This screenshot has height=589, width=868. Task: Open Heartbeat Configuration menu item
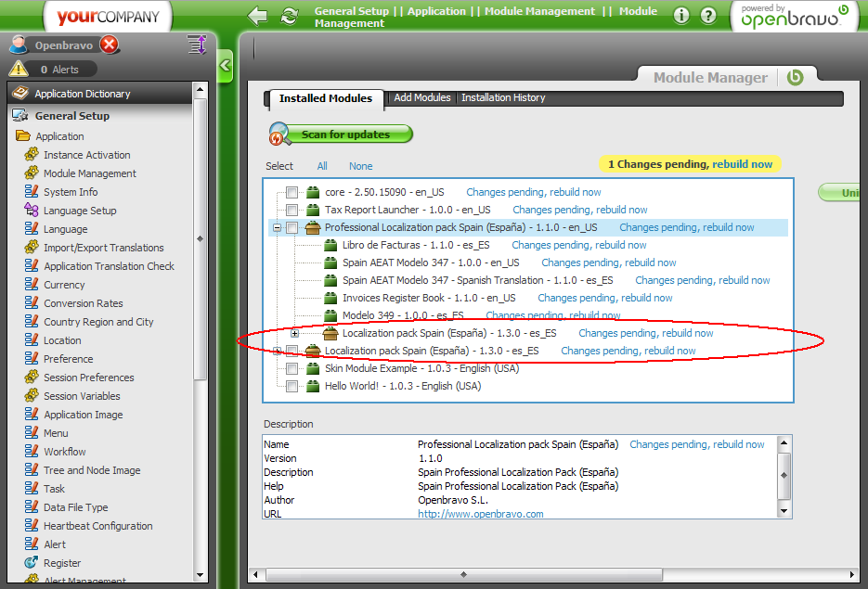click(98, 526)
